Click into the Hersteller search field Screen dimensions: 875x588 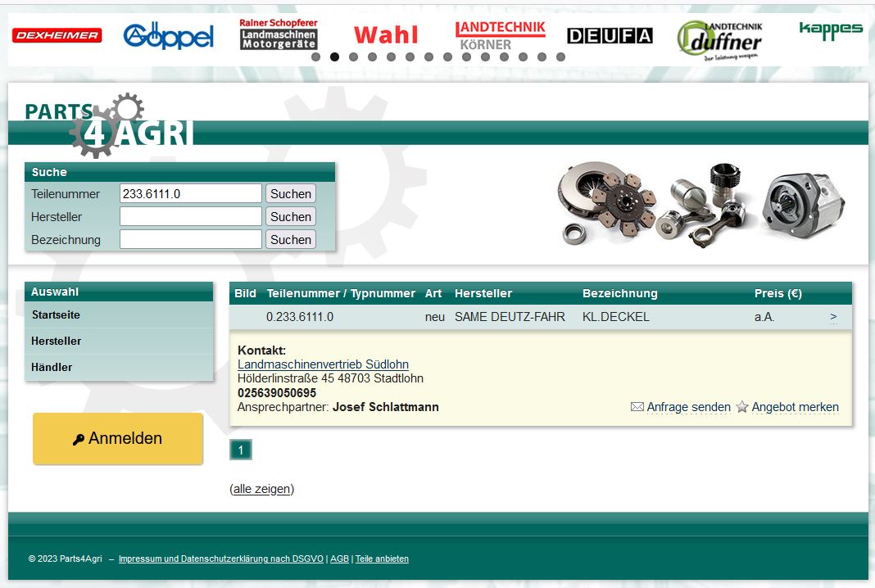(x=190, y=217)
